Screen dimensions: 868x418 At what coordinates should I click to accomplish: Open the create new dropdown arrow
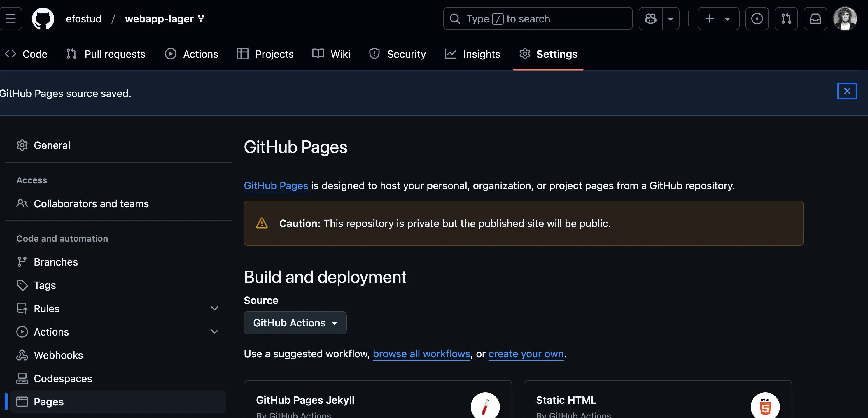tap(727, 19)
